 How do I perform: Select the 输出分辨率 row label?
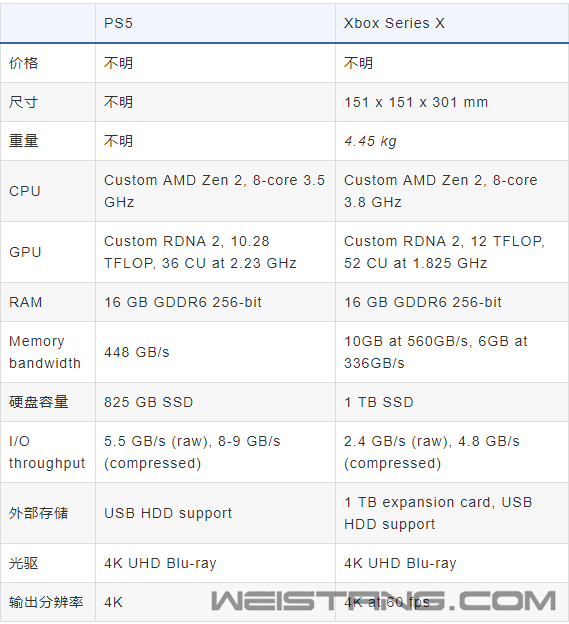[46, 602]
